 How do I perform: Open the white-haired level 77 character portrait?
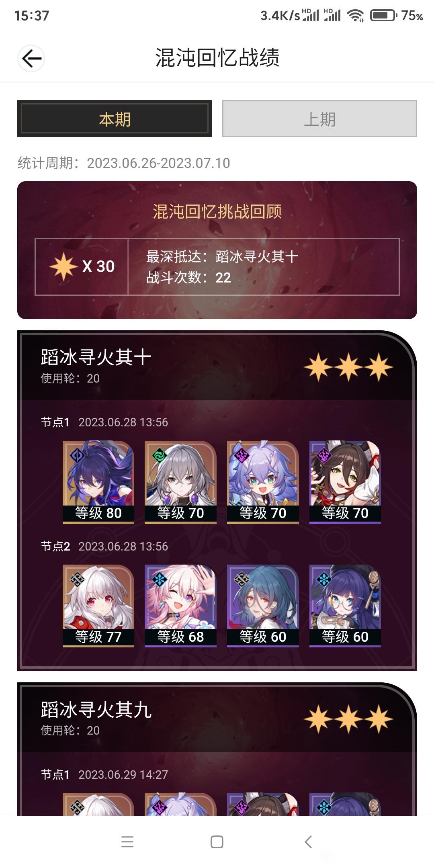coord(98,606)
